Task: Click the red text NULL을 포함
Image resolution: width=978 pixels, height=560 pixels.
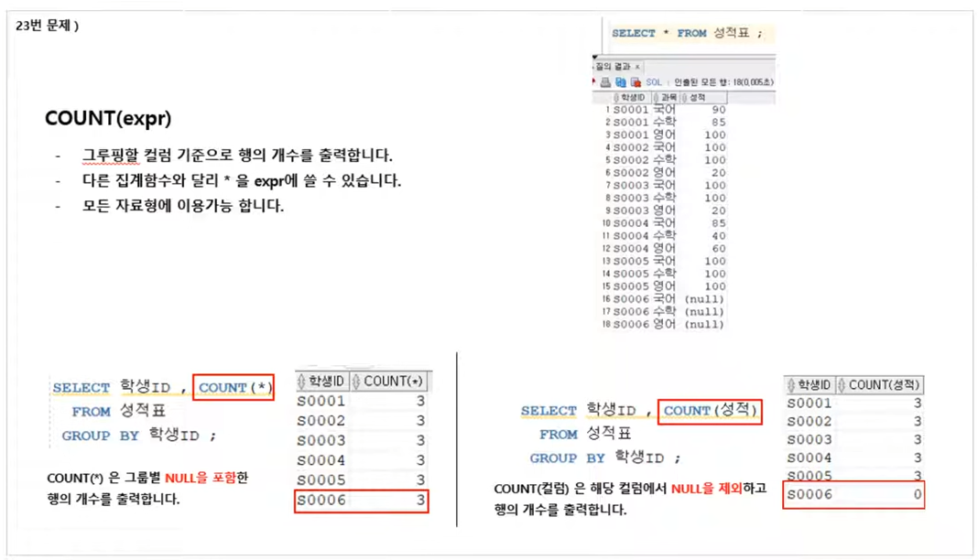Action: tap(201, 478)
